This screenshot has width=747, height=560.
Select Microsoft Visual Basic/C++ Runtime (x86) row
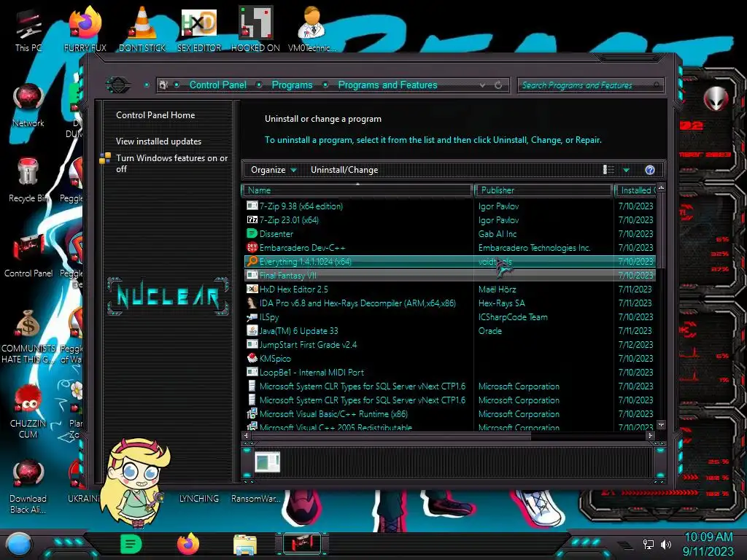tap(449, 414)
